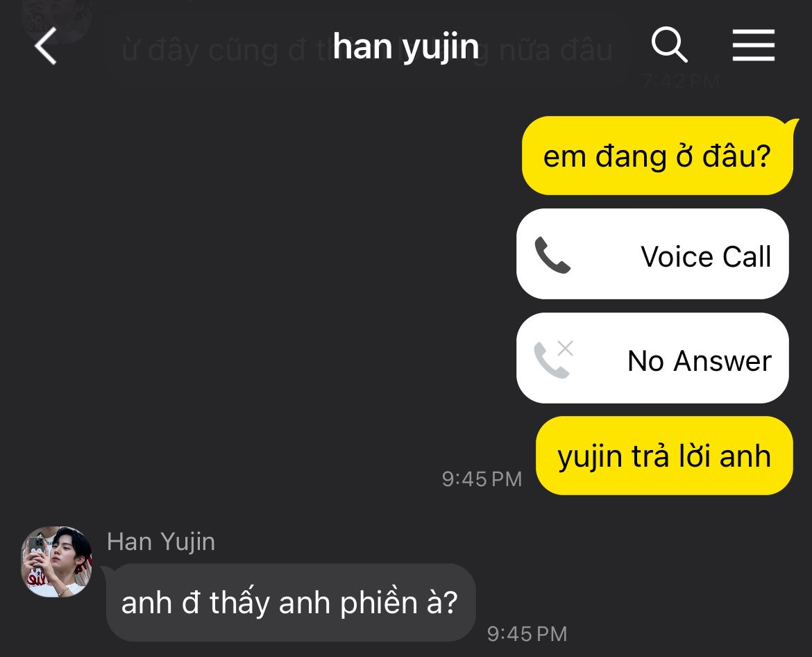This screenshot has width=812, height=657.
Task: Tap the 9:45 PM timestamp beside yellow bubble
Action: tap(482, 479)
